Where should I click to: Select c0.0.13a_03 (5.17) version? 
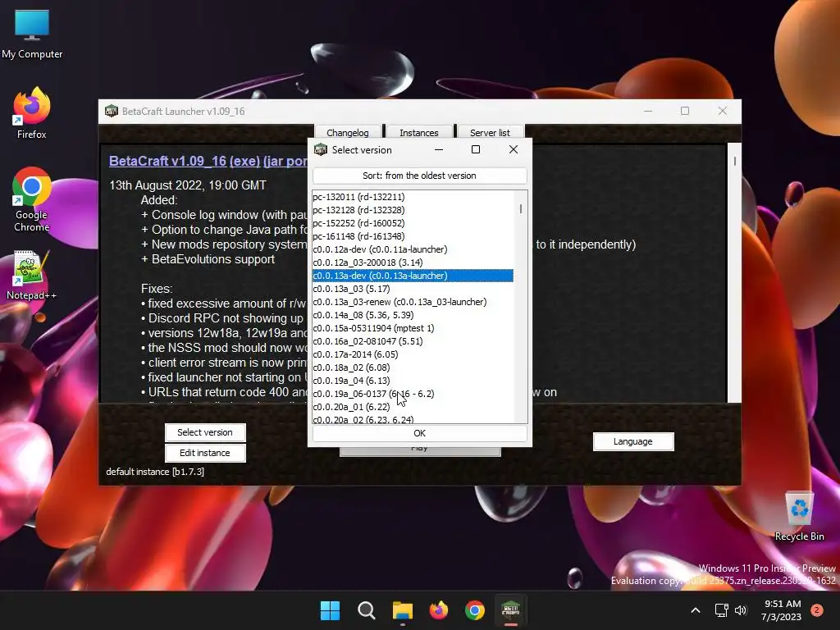[413, 289]
